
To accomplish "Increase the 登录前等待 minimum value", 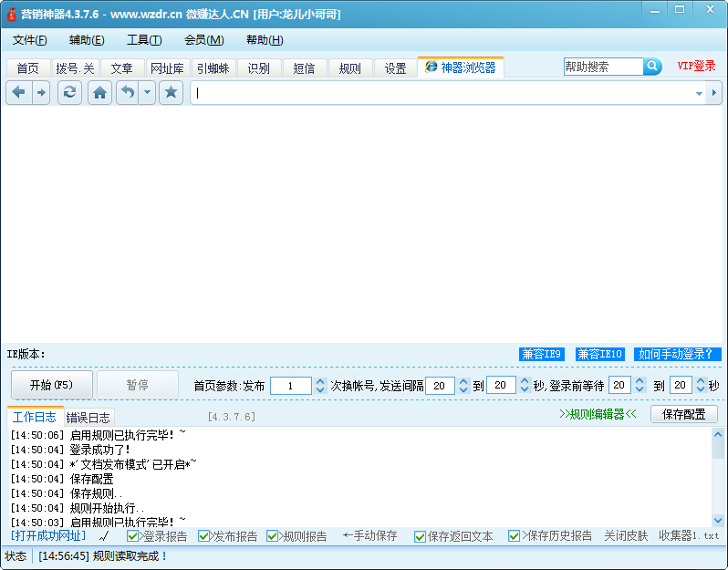I will coord(640,381).
